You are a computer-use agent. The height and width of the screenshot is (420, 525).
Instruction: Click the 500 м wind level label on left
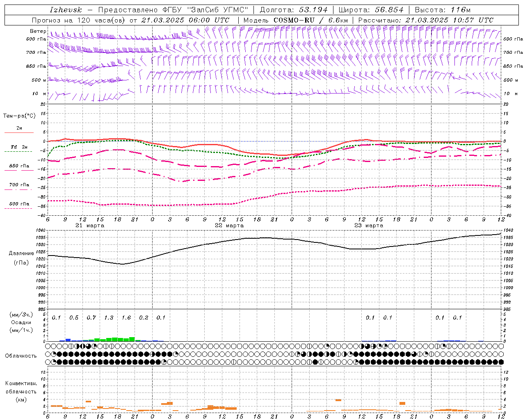pos(39,80)
